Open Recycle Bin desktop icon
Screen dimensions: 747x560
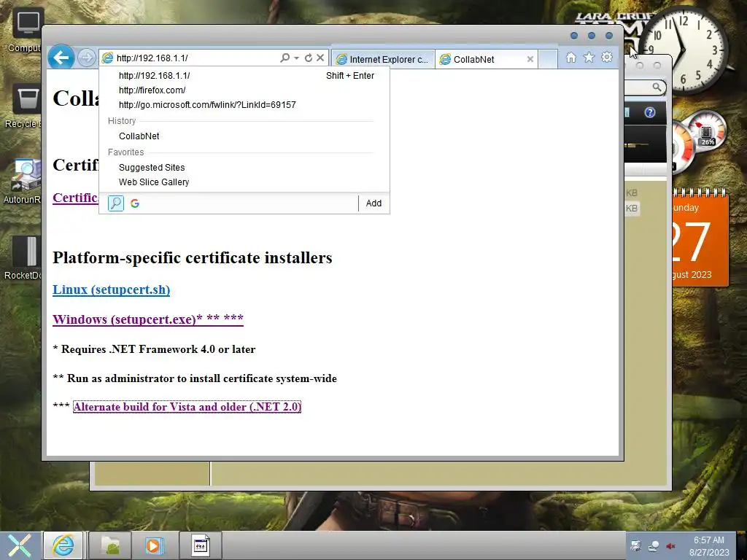[x=24, y=107]
